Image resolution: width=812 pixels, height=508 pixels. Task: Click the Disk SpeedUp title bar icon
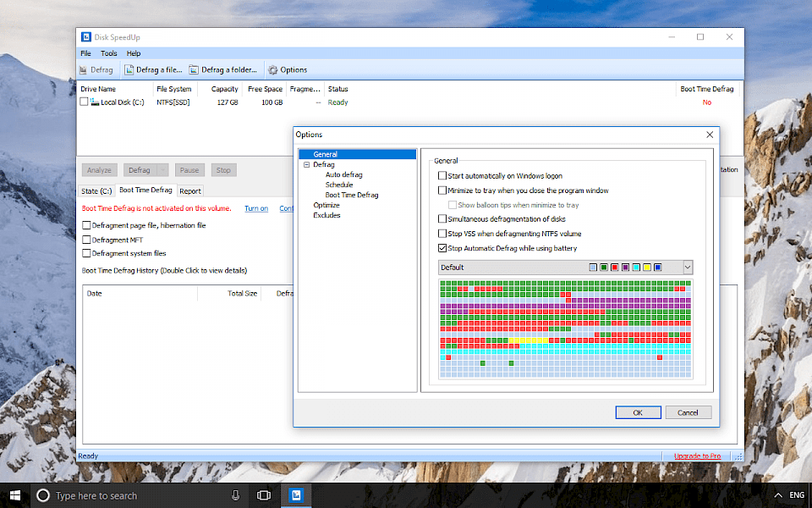[x=86, y=36]
